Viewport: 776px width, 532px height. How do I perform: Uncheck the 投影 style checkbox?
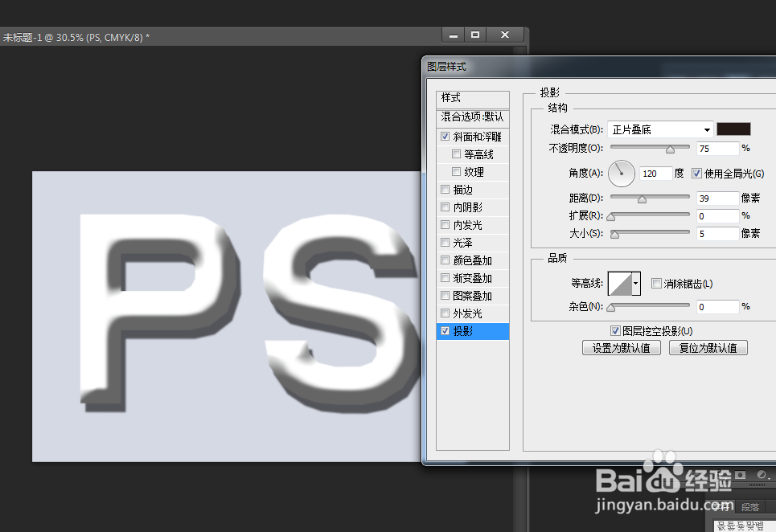click(445, 331)
